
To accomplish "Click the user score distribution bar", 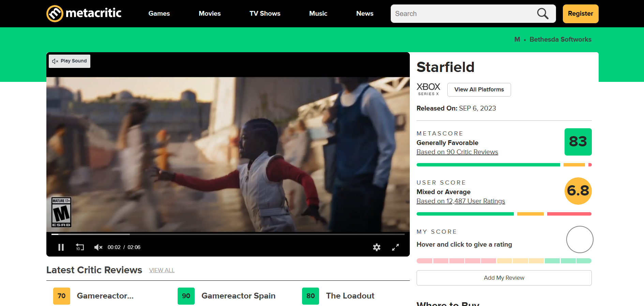I will [504, 214].
